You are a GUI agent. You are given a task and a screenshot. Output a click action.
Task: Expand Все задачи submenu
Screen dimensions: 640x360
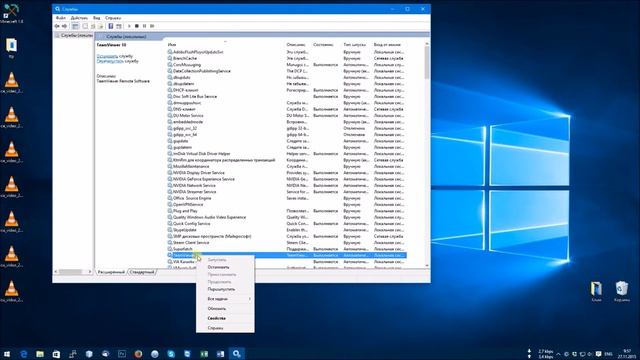tap(225, 299)
